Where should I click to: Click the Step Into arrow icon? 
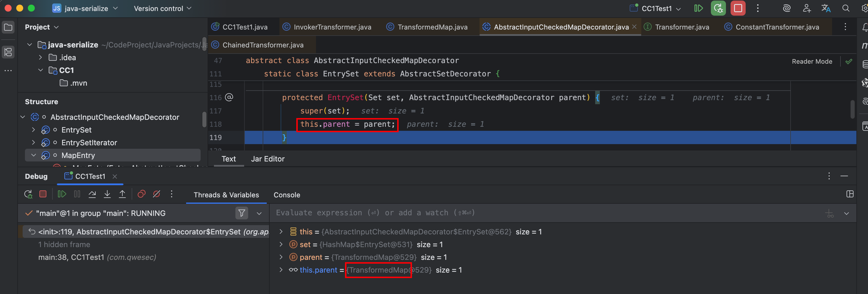click(x=107, y=194)
